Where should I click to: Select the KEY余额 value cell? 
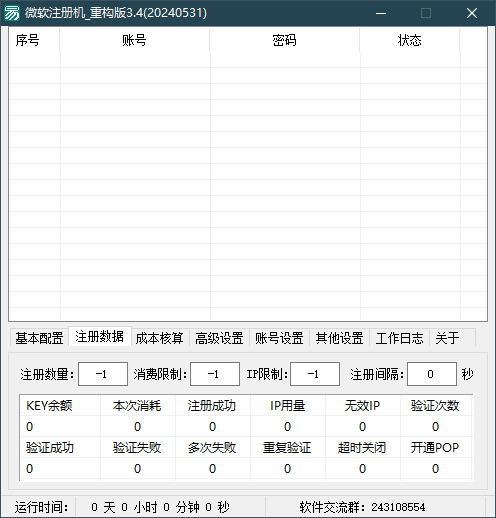pos(60,427)
